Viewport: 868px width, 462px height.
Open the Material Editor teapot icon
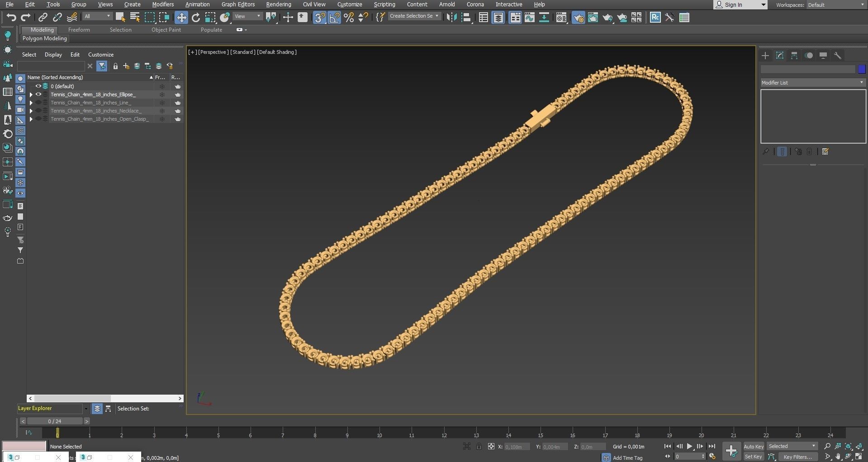pos(562,18)
